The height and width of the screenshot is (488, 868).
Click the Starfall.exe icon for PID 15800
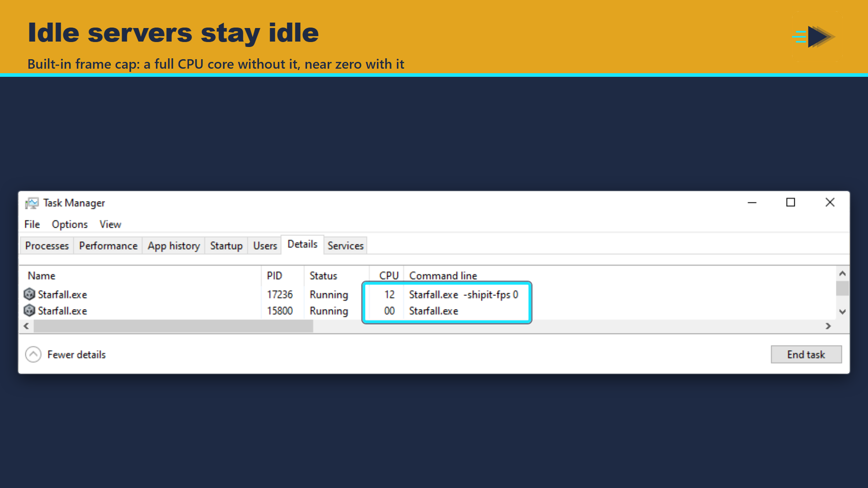coord(29,310)
